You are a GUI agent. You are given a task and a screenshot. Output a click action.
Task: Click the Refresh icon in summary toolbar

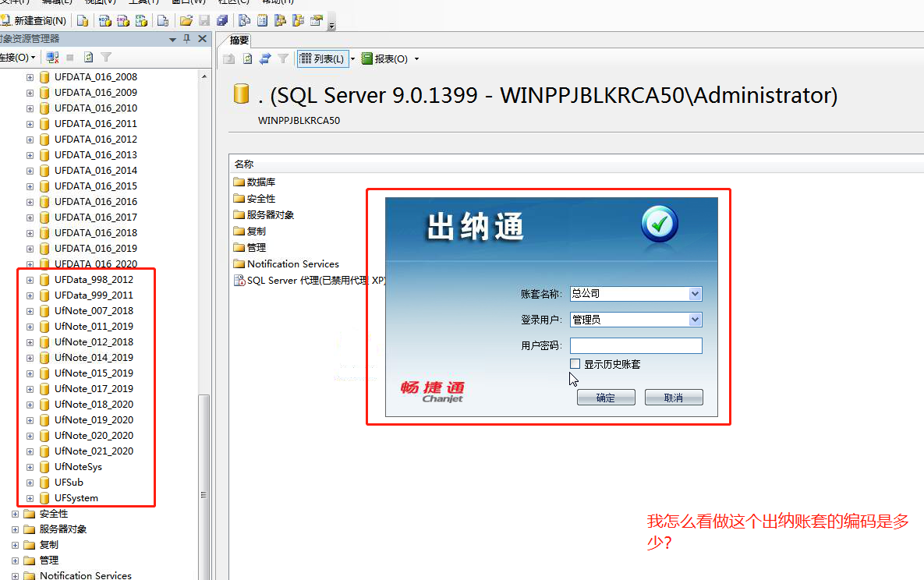pyautogui.click(x=247, y=59)
